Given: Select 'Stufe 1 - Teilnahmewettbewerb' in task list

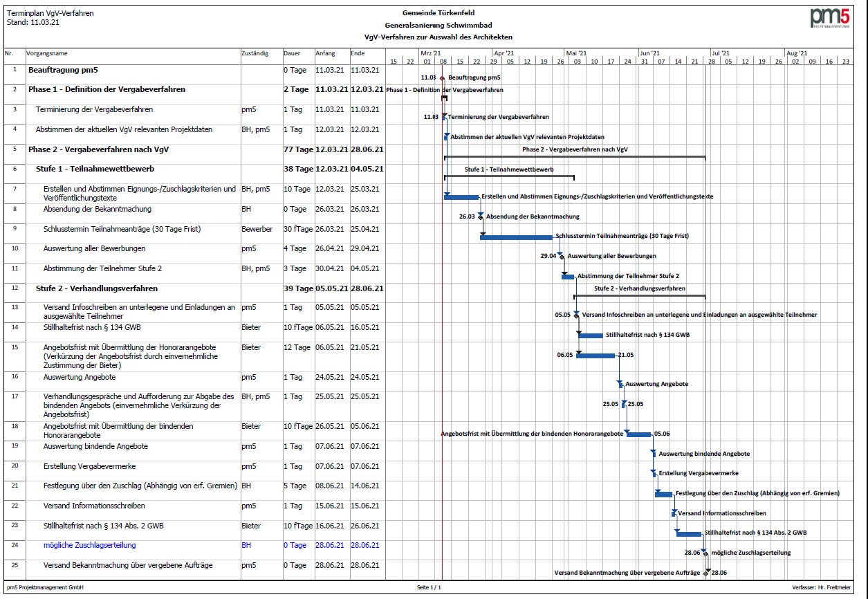Looking at the screenshot, I should click(95, 169).
